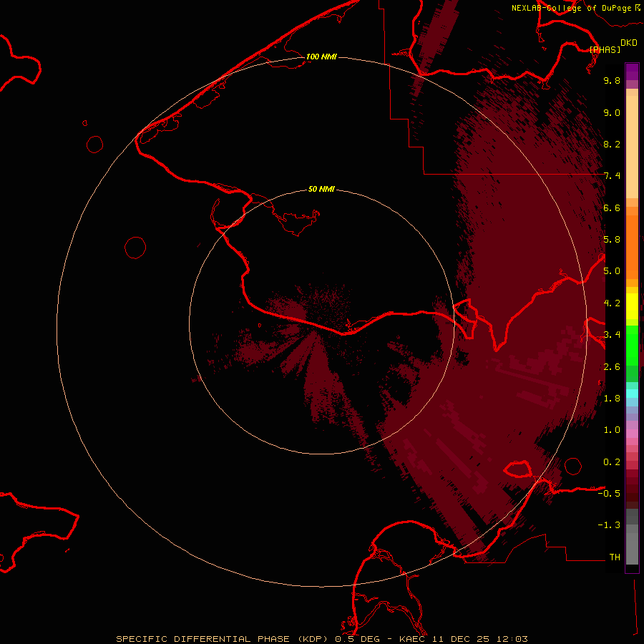This screenshot has width=644, height=644.
Task: Click the 11 DEC 25 12:03 timestamp
Action: [x=482, y=639]
